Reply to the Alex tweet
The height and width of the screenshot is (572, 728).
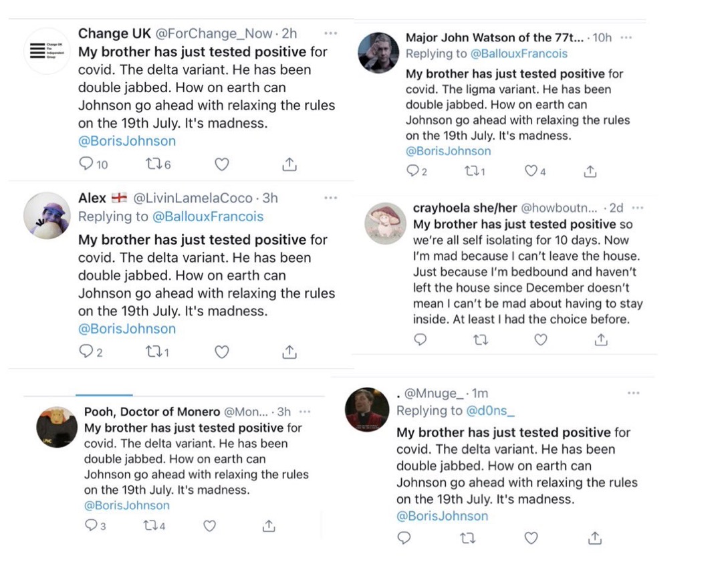(x=86, y=351)
